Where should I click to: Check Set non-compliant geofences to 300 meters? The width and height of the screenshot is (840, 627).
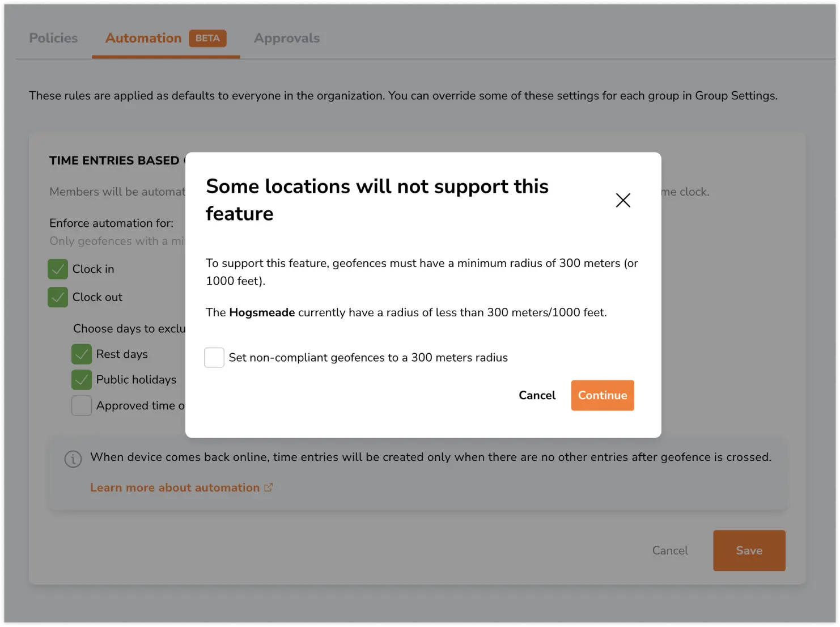coord(214,358)
